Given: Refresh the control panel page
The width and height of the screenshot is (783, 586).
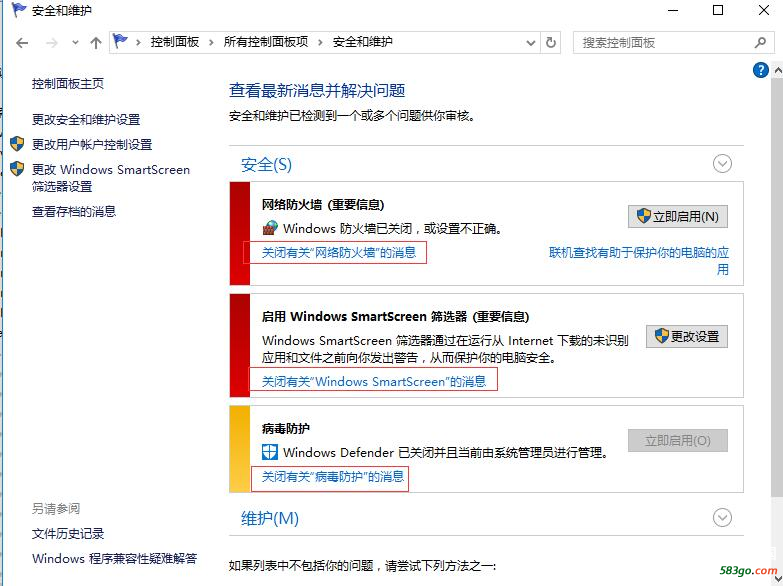Looking at the screenshot, I should [x=551, y=42].
